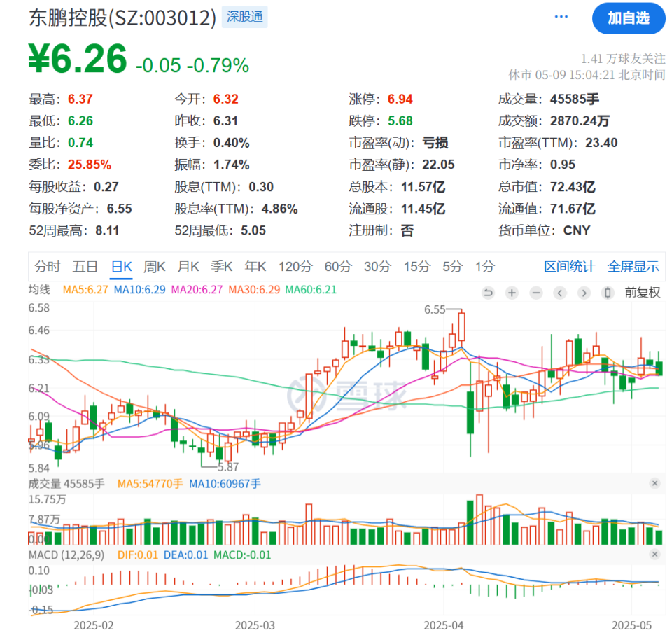Click the MACD (12,26,9) label
The image size is (672, 640).
tap(66, 555)
